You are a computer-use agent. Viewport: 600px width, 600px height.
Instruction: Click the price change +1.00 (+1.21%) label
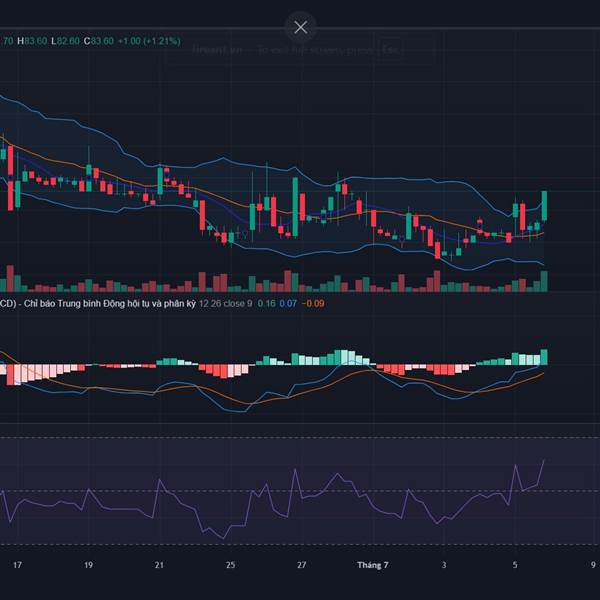[150, 41]
